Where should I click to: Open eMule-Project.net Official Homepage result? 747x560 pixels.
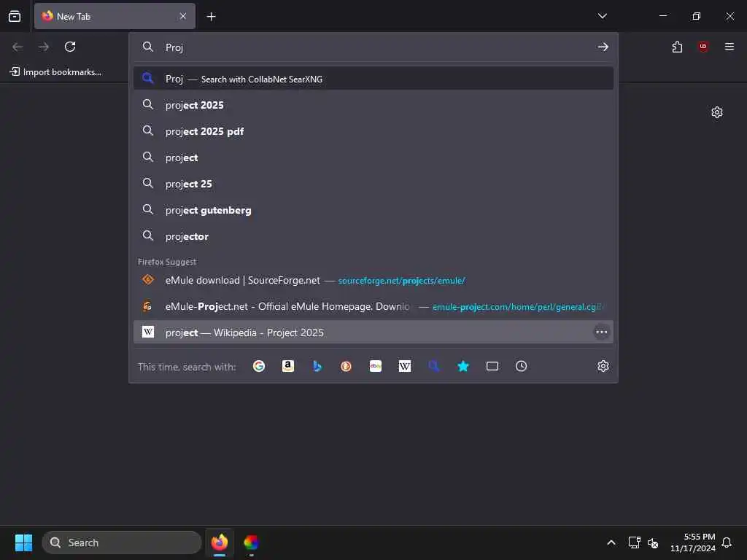click(373, 306)
